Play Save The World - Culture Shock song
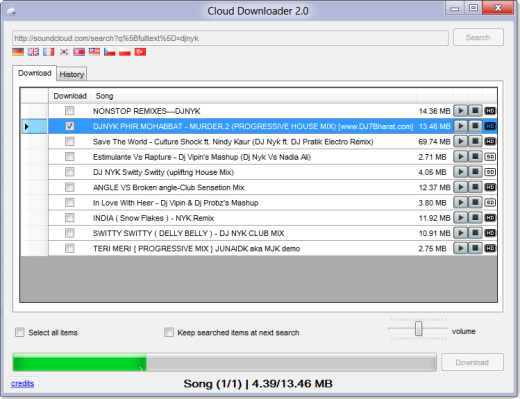This screenshot has height=399, width=520. pyautogui.click(x=461, y=141)
